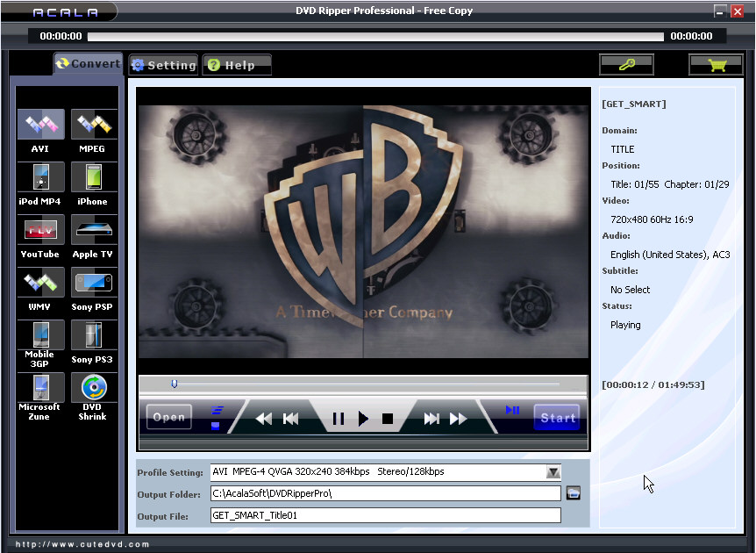
Task: Choose the iPod MP4 profile icon
Action: [x=41, y=177]
